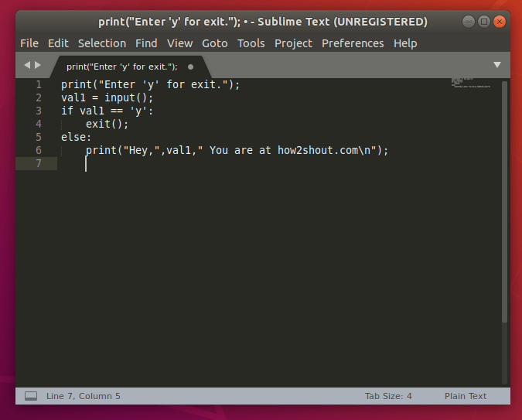The width and height of the screenshot is (522, 420).
Task: Click line number 5 in the gutter
Action: [x=39, y=137]
